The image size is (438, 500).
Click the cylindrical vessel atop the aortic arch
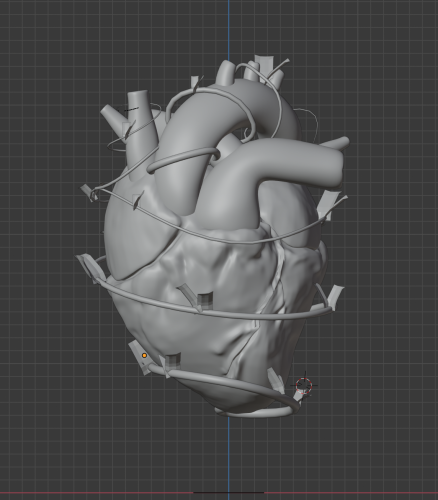[225, 73]
